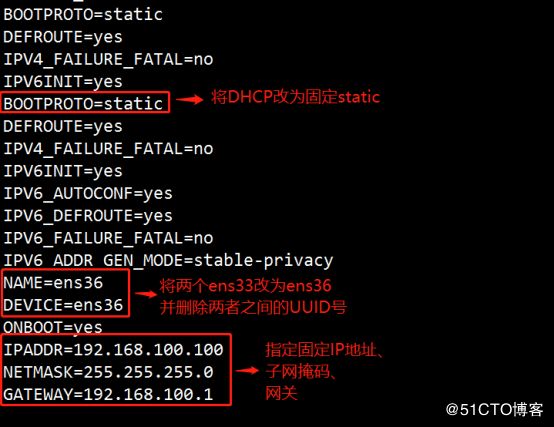Image resolution: width=554 pixels, height=427 pixels.
Task: Click the IPV6_DEFROUTE=yes line
Action: click(88, 216)
